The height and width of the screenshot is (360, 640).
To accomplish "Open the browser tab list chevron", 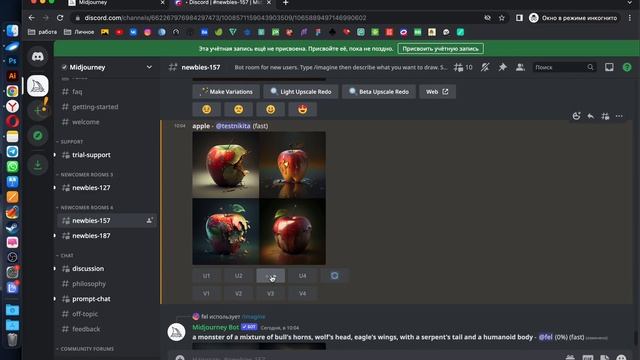I will click(x=630, y=3).
